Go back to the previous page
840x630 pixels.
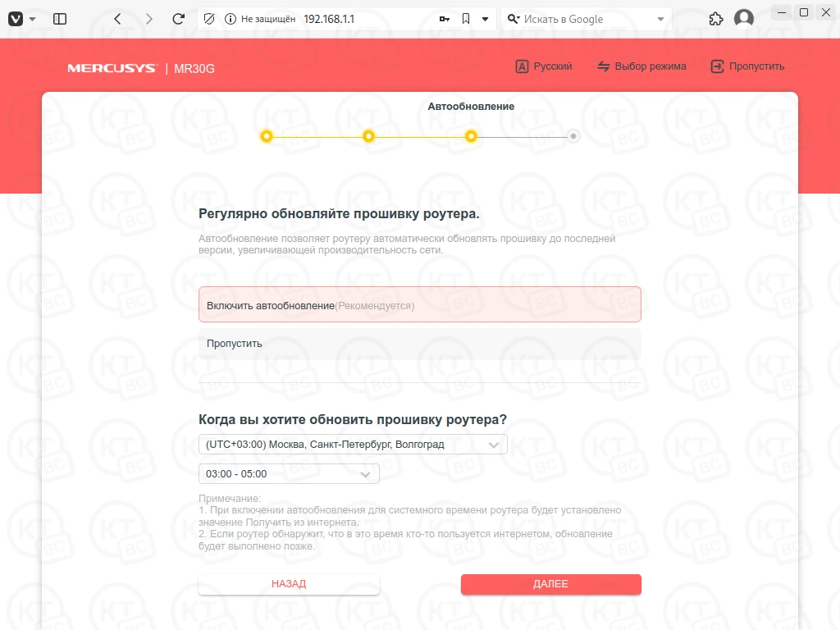tap(117, 19)
